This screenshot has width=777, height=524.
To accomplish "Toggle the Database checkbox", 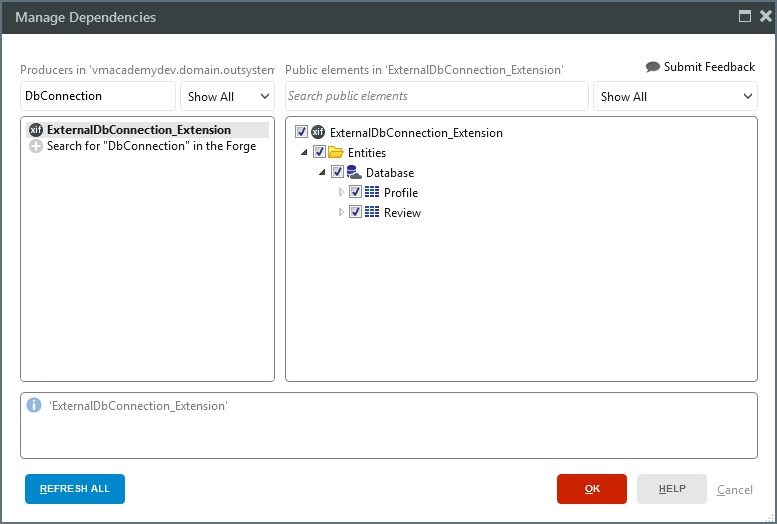I will point(337,172).
